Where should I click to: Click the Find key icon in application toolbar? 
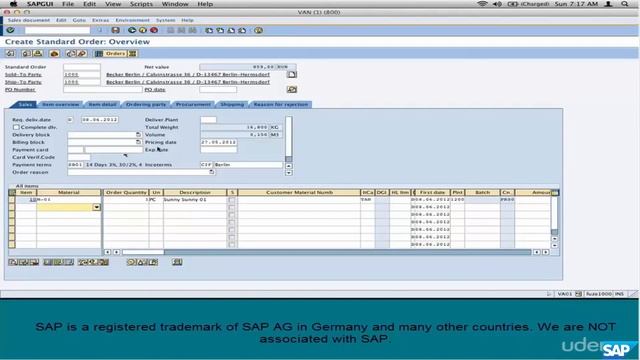(82, 53)
